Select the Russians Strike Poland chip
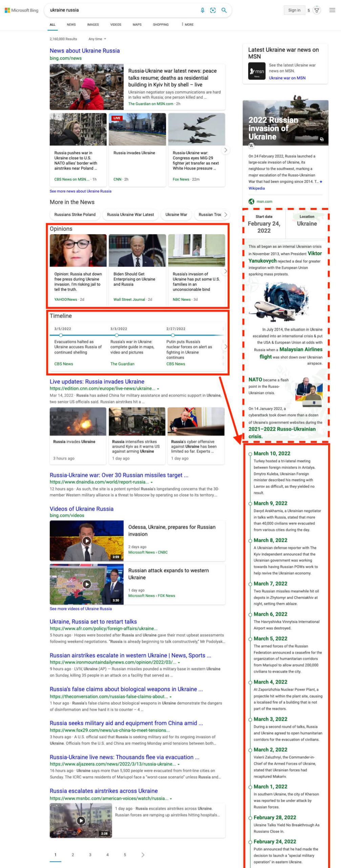This screenshot has height=868, width=341. coord(75,215)
